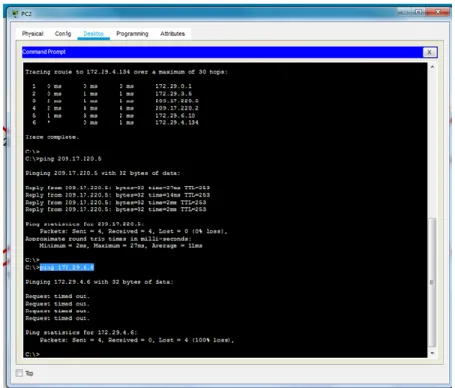Viewport: 455px width, 388px height.
Task: Click the Trace complete line in terminal
Action: pyautogui.click(x=52, y=137)
